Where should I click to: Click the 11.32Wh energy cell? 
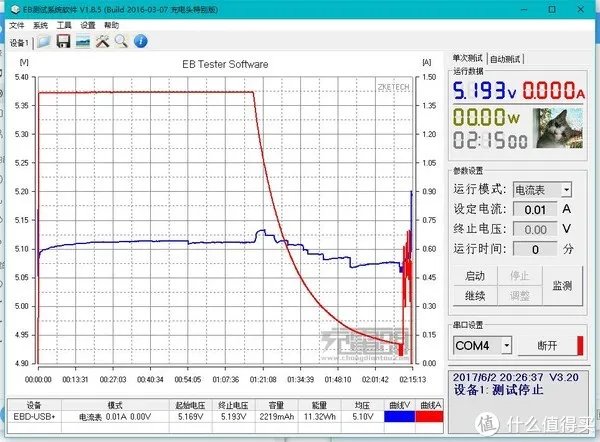click(320, 416)
